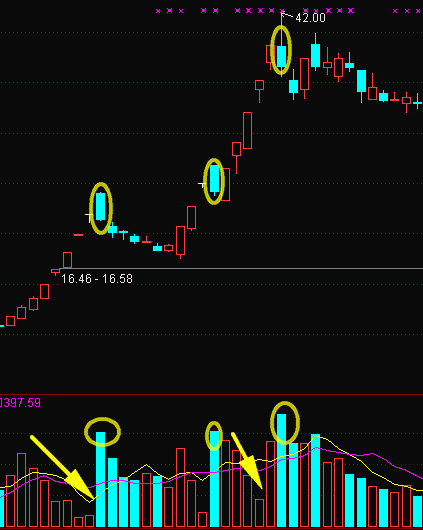Select the first circled cyan candlestick
This screenshot has width=423, height=530.
pyautogui.click(x=100, y=206)
